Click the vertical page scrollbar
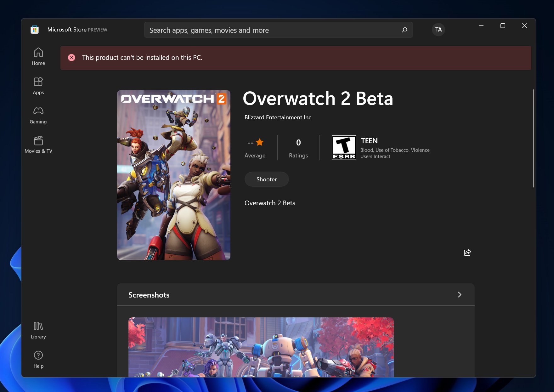The height and width of the screenshot is (392, 554). [x=534, y=139]
